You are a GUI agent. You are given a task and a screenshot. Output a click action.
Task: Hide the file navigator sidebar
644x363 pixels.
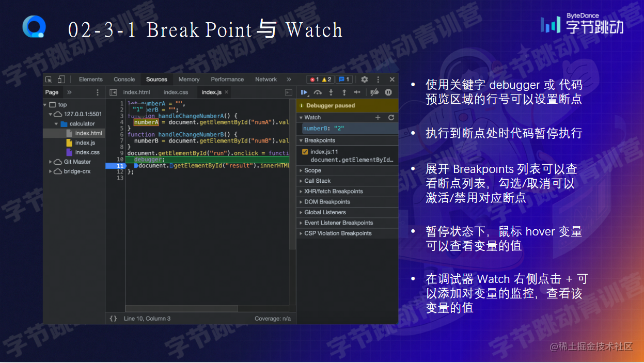pyautogui.click(x=113, y=92)
